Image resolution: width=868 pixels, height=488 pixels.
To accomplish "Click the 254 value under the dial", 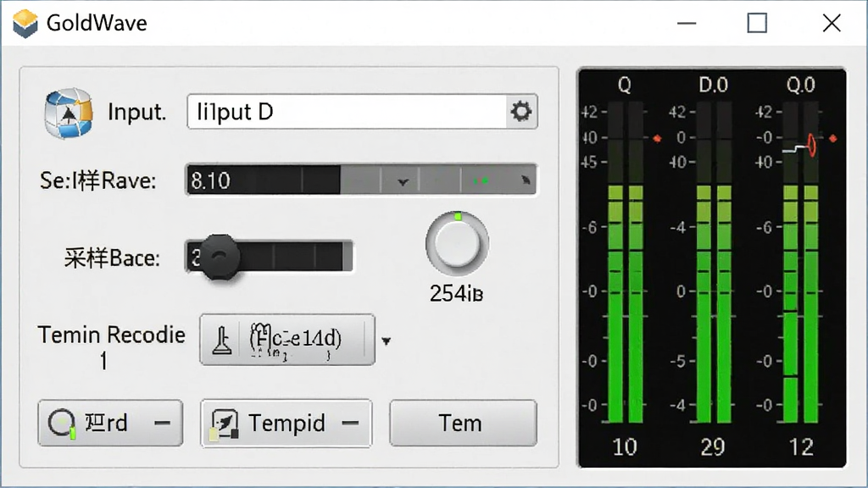I will (457, 294).
